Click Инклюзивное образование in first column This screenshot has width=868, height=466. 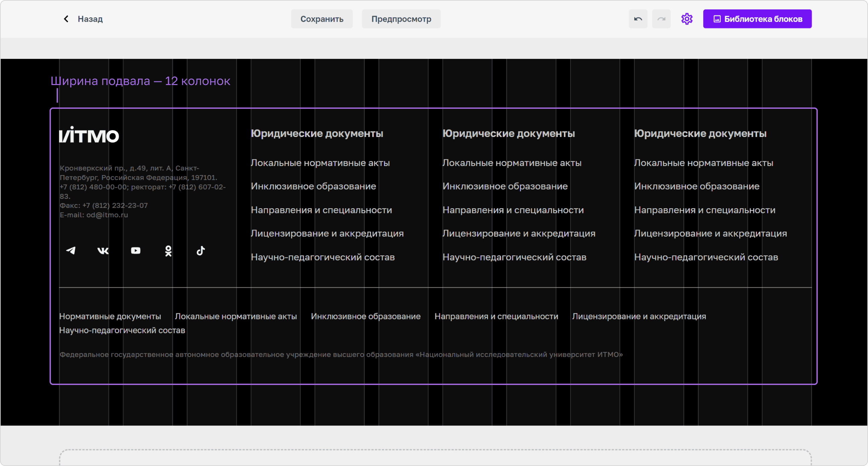[x=313, y=186]
